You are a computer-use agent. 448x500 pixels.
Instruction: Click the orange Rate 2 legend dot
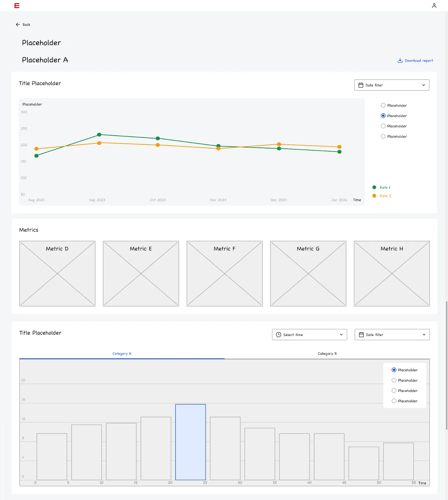click(x=374, y=196)
